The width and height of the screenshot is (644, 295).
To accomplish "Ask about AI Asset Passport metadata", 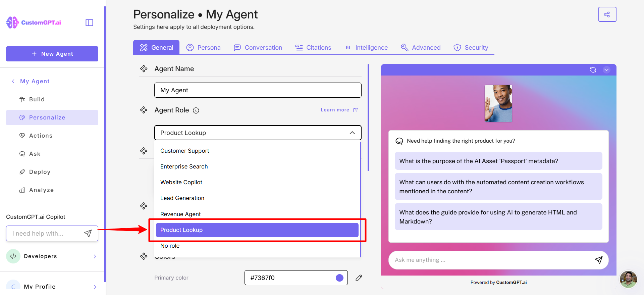I will point(498,161).
